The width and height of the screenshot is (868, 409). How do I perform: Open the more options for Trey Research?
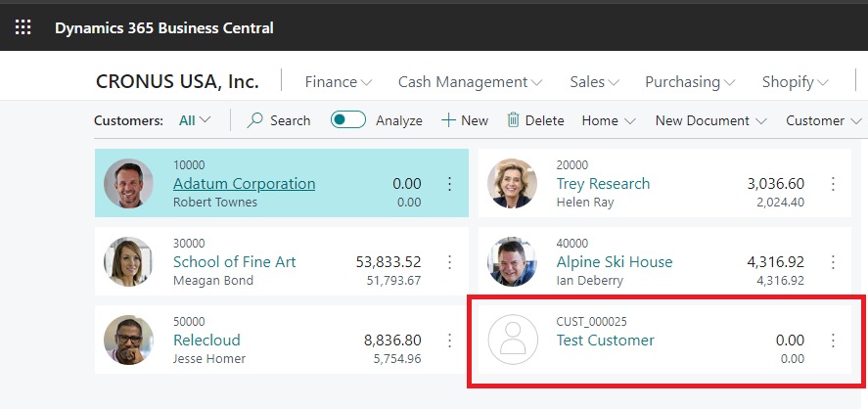pos(833,184)
